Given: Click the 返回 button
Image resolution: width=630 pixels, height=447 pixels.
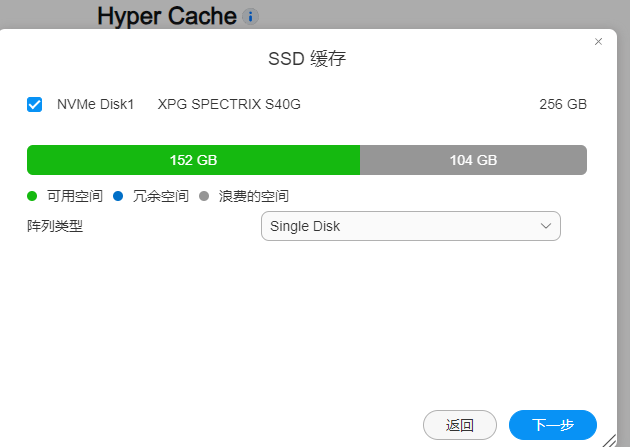Looking at the screenshot, I should click(460, 425).
